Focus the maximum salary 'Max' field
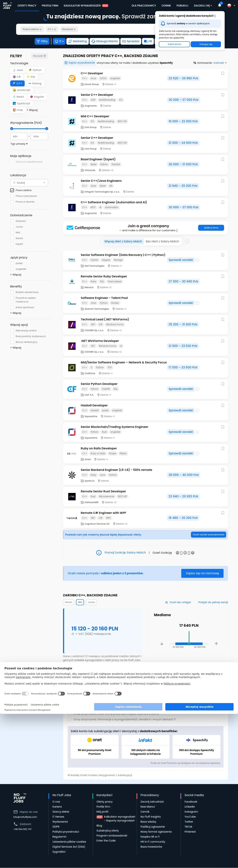This screenshot has width=238, height=868. coord(39,136)
